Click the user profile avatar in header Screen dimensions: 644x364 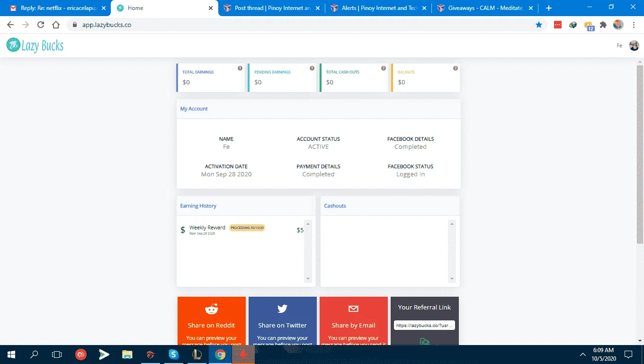tap(634, 45)
